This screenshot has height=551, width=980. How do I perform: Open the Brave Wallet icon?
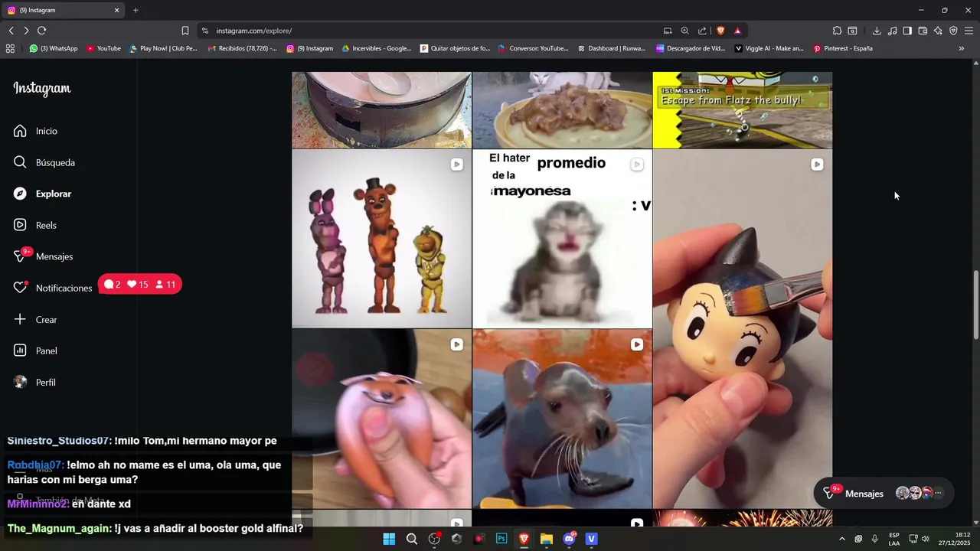(923, 31)
